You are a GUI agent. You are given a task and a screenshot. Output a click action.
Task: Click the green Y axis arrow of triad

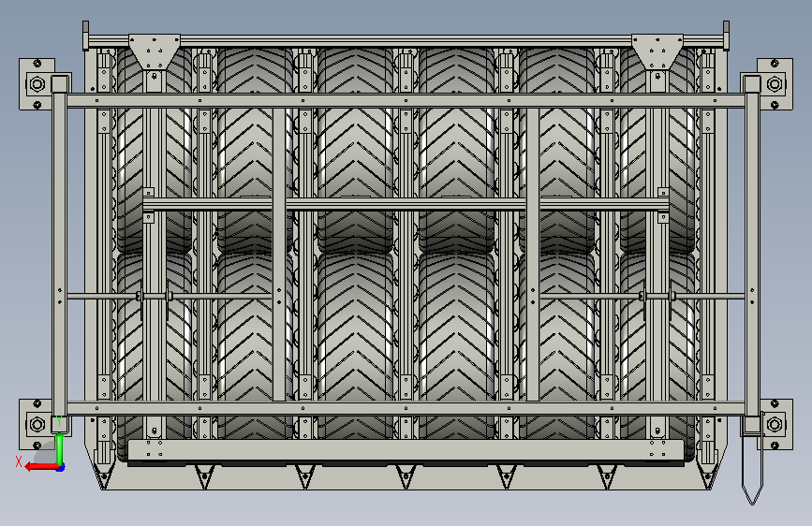click(60, 448)
